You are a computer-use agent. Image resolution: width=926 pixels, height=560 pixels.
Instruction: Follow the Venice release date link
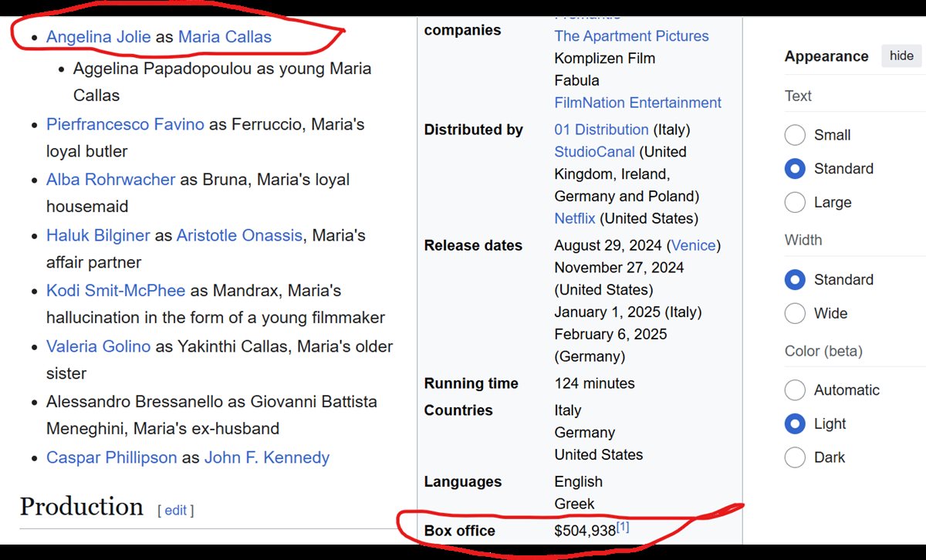(693, 245)
